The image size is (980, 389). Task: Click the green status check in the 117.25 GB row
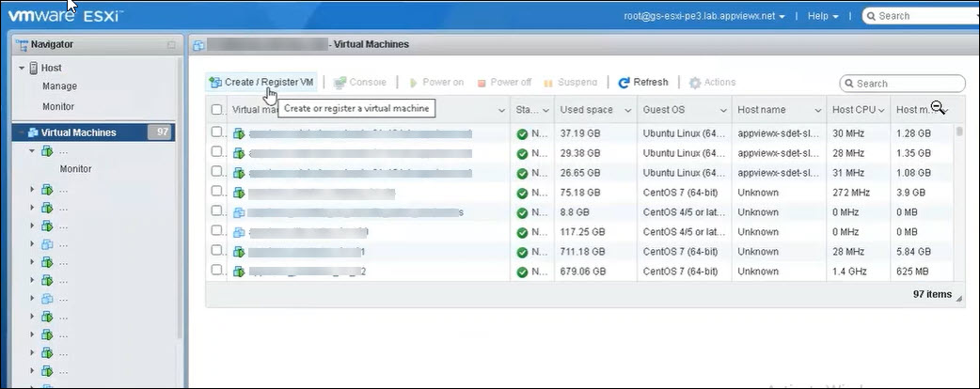[x=523, y=232]
